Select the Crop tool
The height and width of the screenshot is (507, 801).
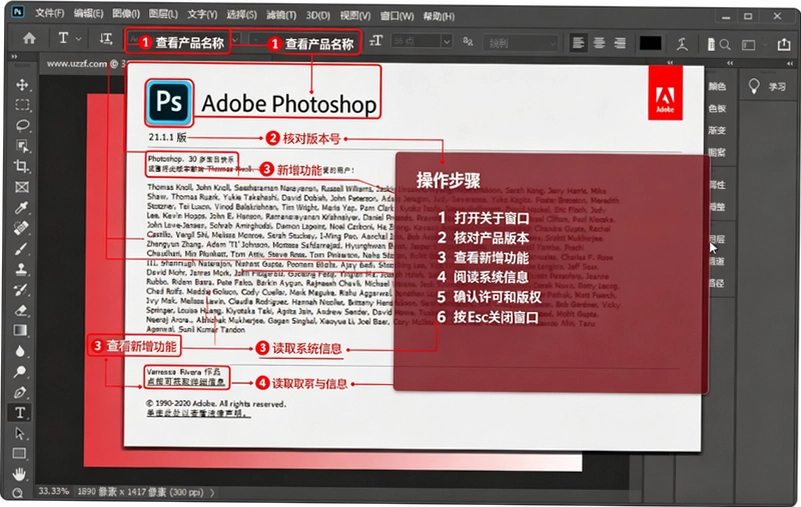pyautogui.click(x=21, y=166)
